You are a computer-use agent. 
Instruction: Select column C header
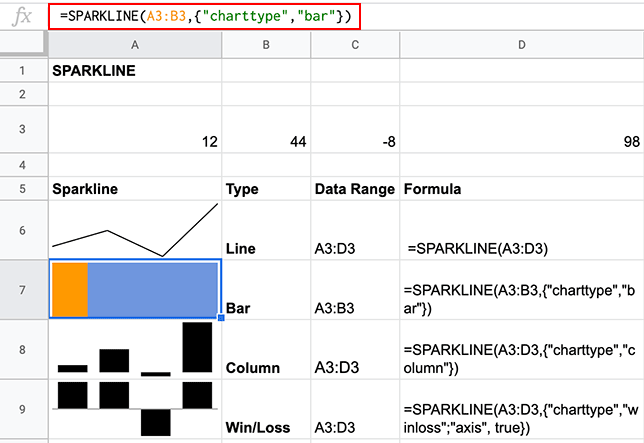click(355, 45)
